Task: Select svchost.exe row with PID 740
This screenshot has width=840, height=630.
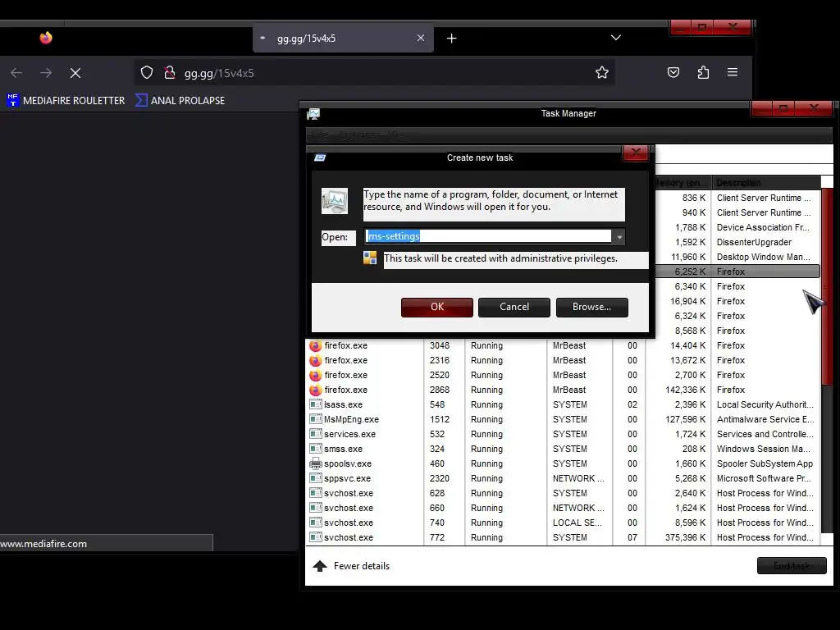Action: (563, 523)
